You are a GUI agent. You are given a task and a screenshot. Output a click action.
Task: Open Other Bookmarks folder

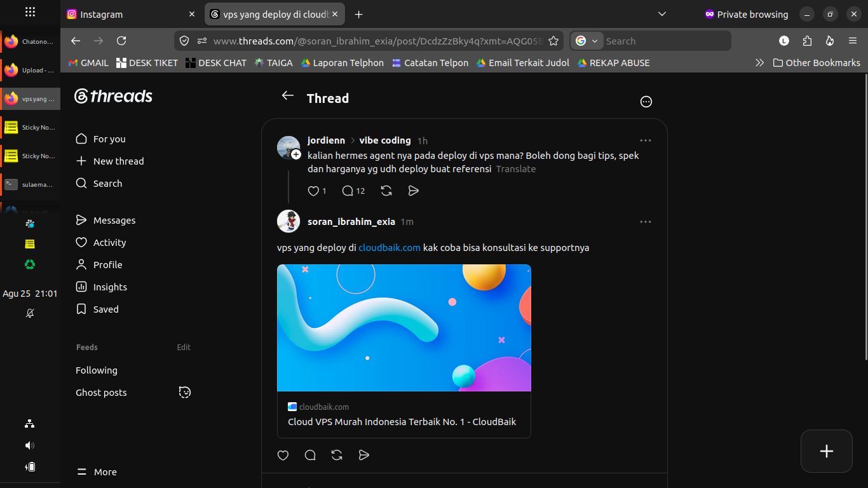click(817, 63)
